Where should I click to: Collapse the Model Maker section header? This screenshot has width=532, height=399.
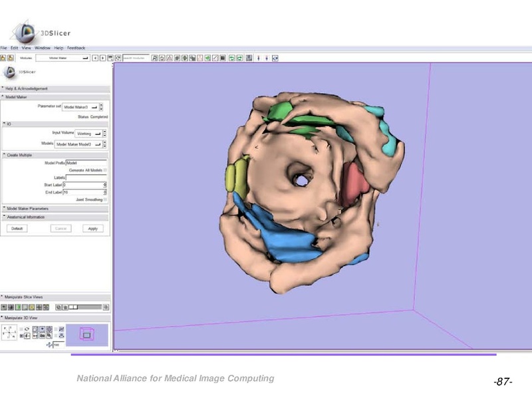click(x=55, y=97)
